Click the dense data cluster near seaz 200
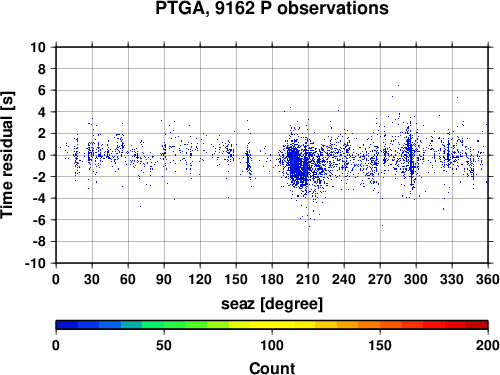 pos(298,167)
